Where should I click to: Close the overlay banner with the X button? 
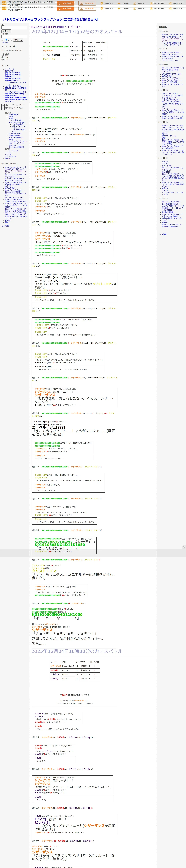184,547
